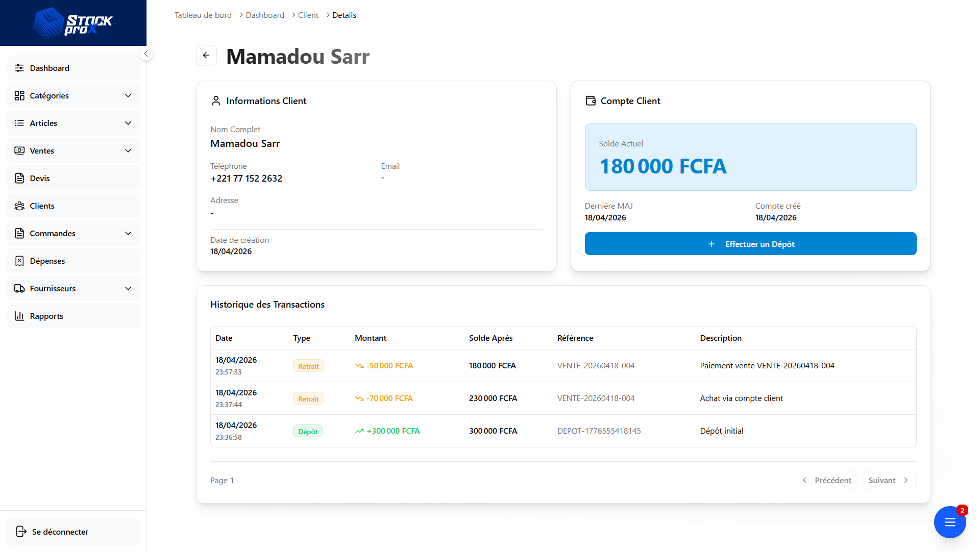Click the Clients people icon
This screenshot has width=980, height=552.
tap(19, 206)
